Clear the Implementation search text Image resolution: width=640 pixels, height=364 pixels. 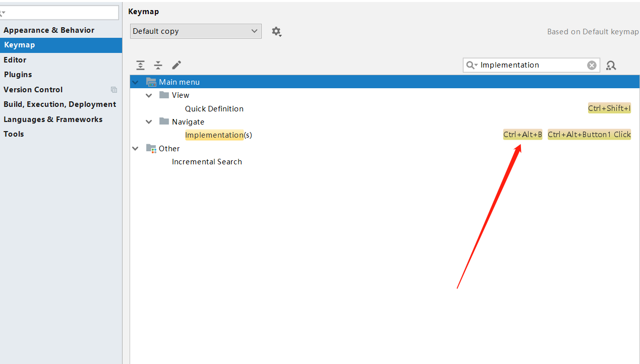[592, 65]
